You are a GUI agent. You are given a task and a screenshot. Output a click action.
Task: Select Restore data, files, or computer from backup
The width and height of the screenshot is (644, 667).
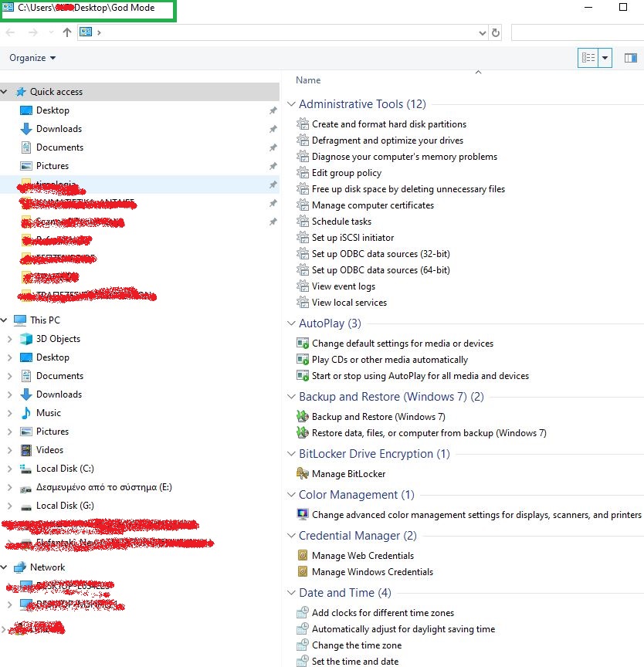pos(429,432)
